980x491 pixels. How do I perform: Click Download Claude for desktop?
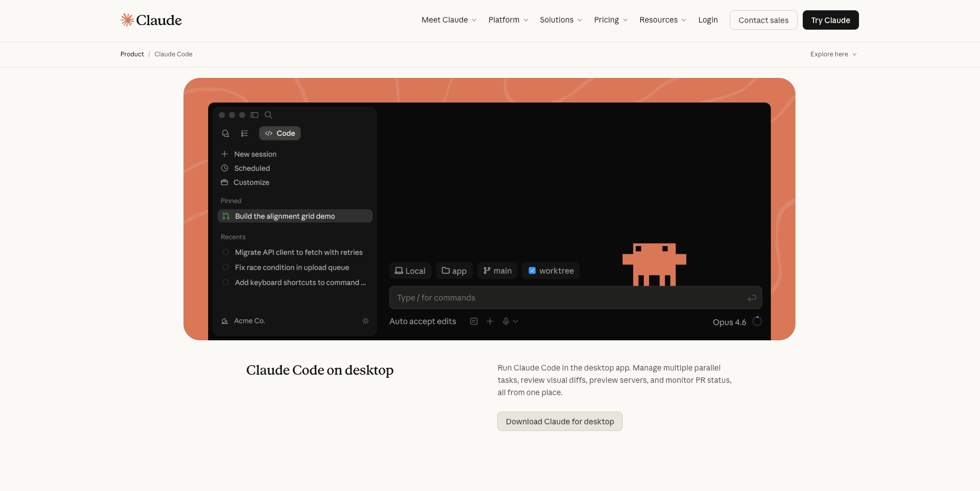pos(560,421)
